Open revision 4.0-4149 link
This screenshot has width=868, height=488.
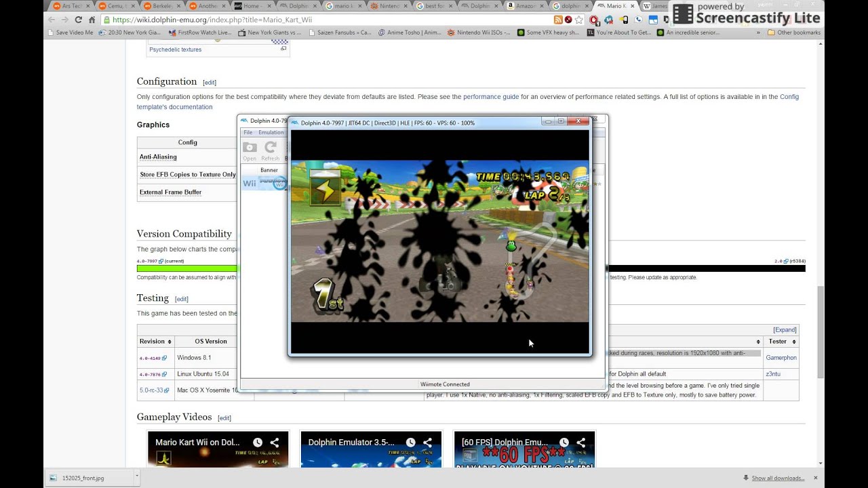point(153,358)
